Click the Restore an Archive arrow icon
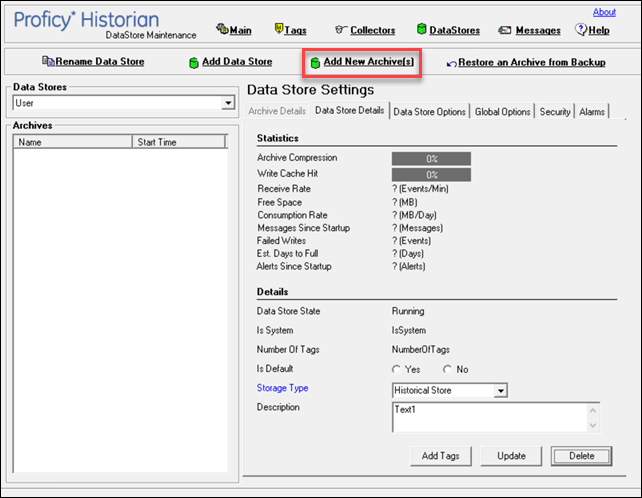Viewport: 642px width, 498px height. point(451,63)
